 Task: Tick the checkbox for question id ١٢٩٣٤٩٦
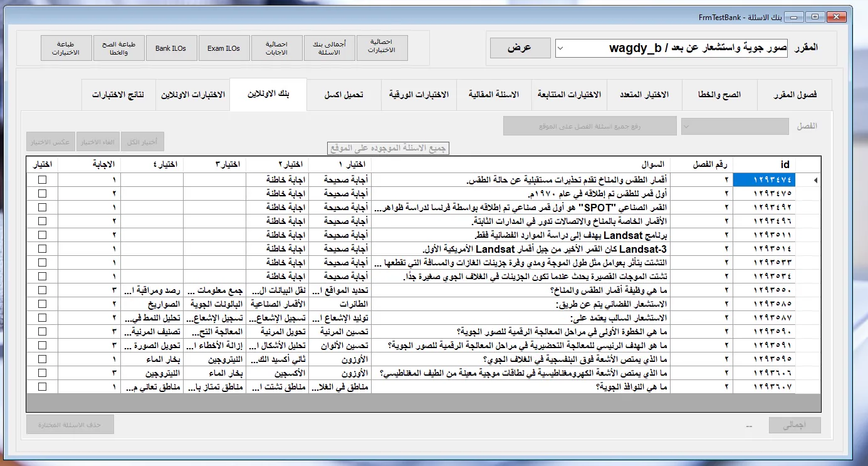[x=42, y=221]
